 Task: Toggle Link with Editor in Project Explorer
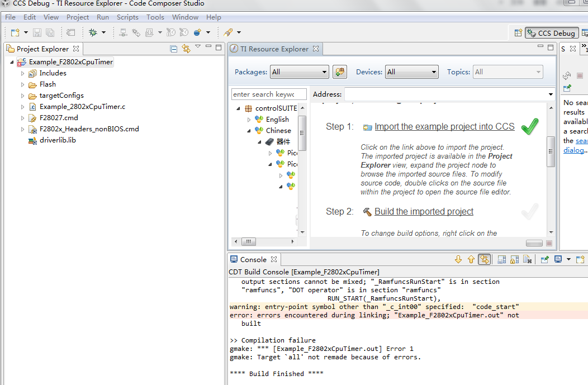pyautogui.click(x=186, y=49)
